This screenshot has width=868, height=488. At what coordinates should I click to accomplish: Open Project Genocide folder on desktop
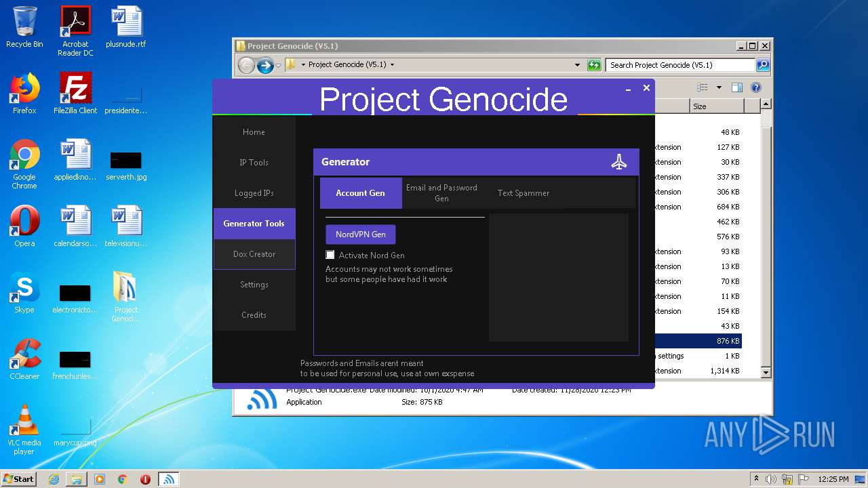tap(126, 297)
